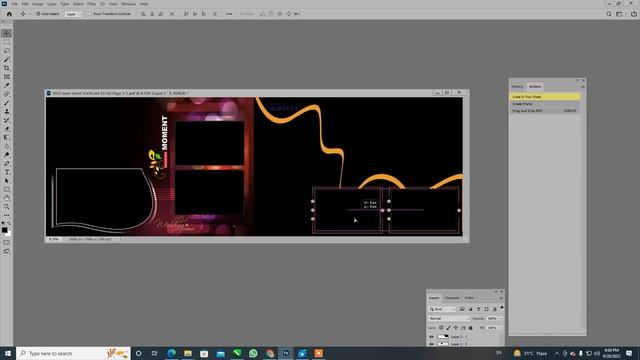Enable Show Transform Controls checkbox
The image size is (640, 360).
point(90,14)
